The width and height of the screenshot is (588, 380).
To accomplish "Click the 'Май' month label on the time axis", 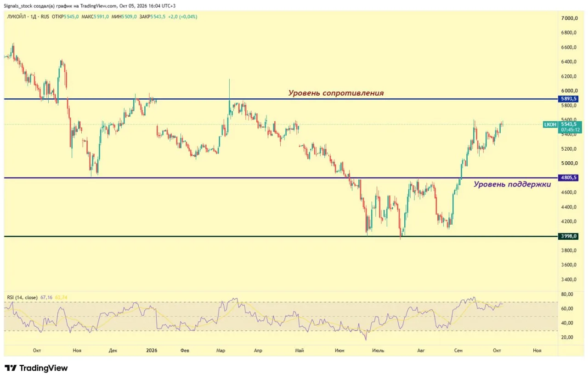I will coord(300,351).
